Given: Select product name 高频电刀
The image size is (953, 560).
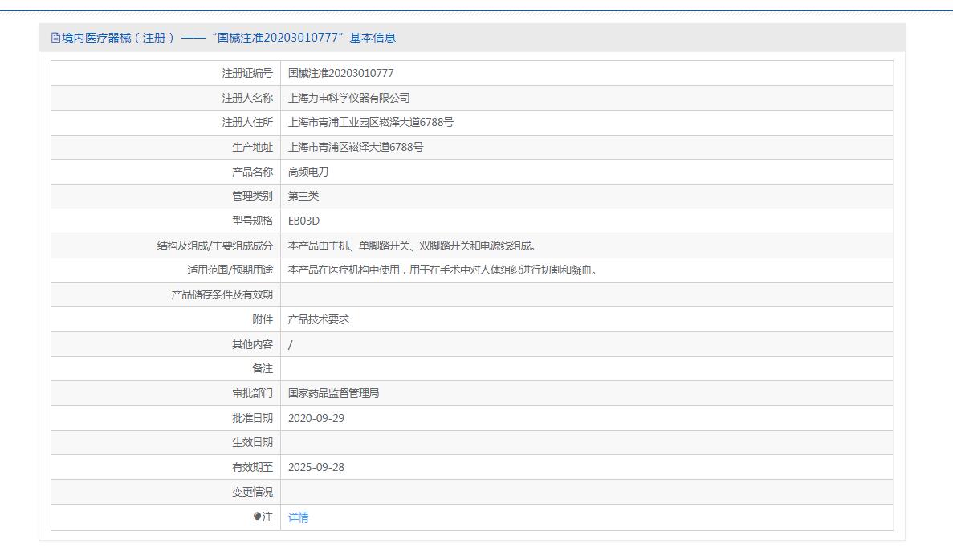Looking at the screenshot, I should tap(308, 172).
